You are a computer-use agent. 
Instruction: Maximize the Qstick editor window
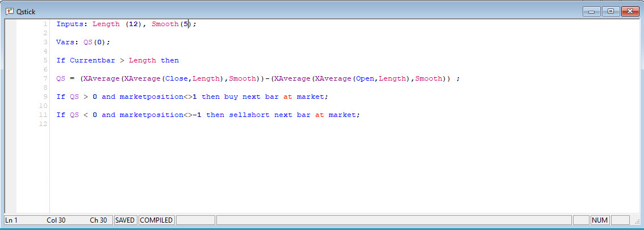pos(610,11)
